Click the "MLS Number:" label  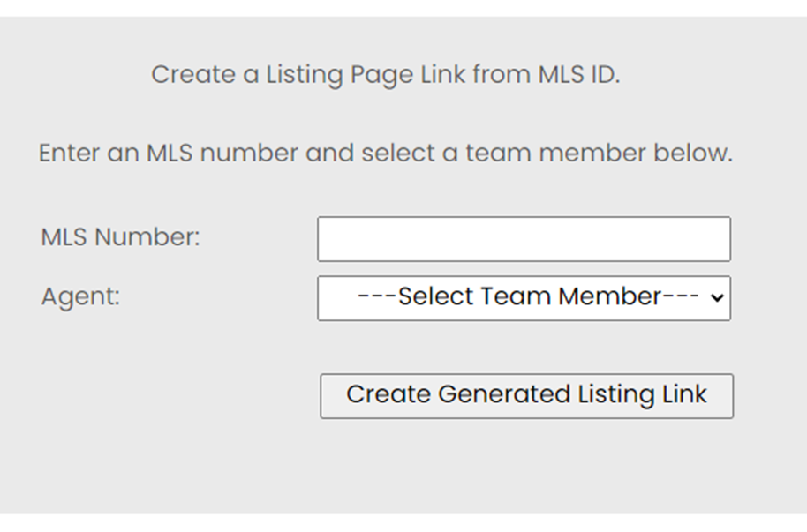[x=121, y=237]
